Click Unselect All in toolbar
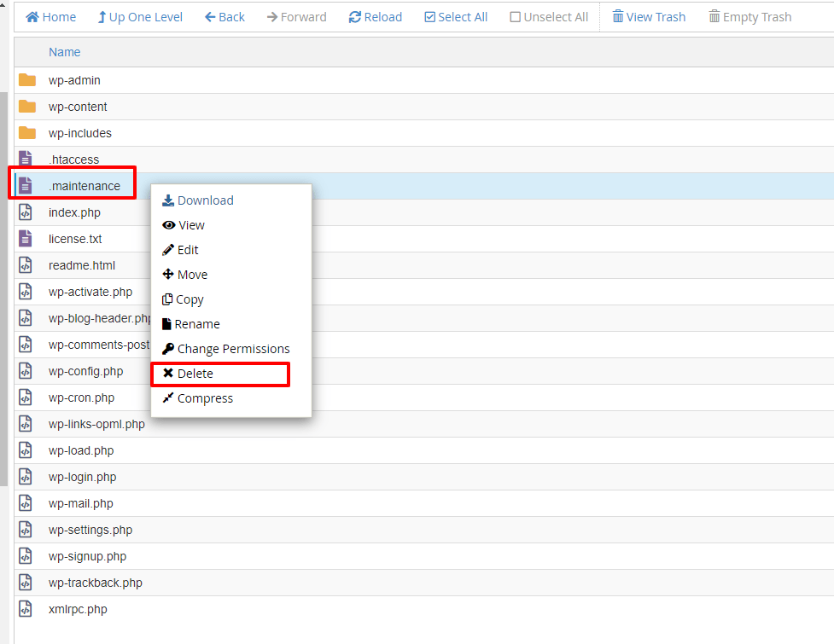 coord(549,17)
